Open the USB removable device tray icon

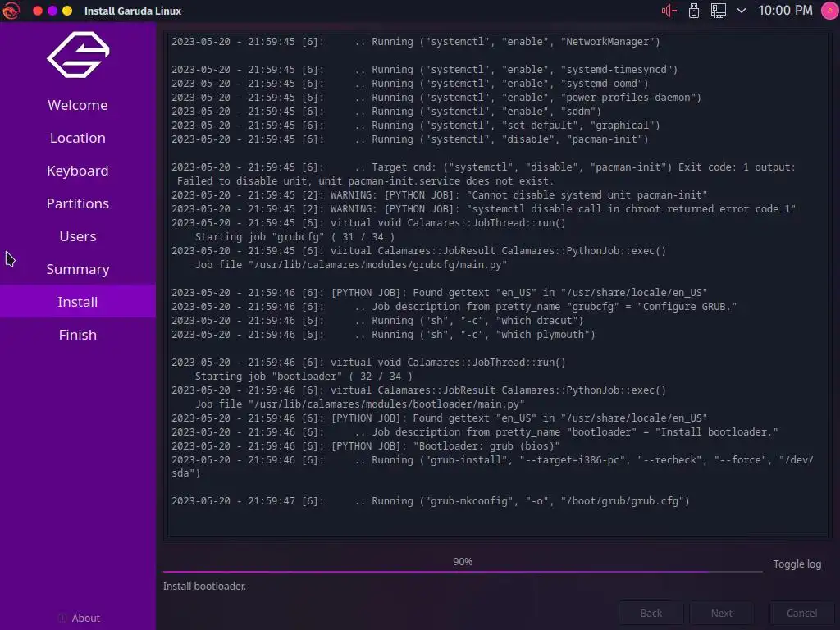pos(694,11)
